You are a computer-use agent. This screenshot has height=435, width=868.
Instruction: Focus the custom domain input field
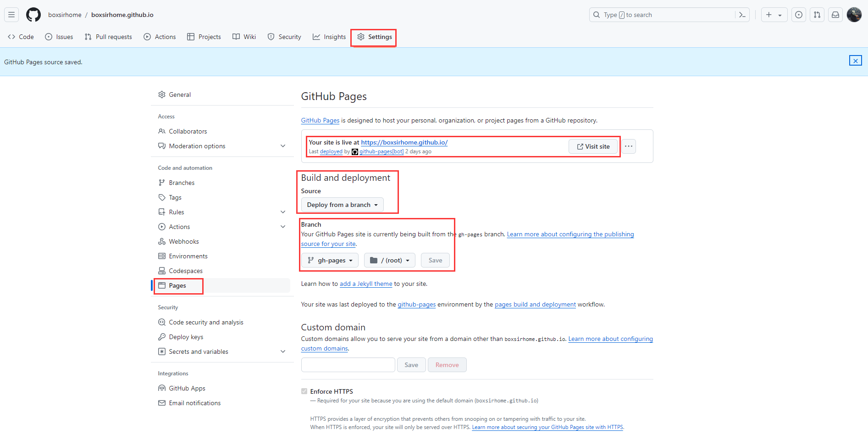tap(348, 365)
